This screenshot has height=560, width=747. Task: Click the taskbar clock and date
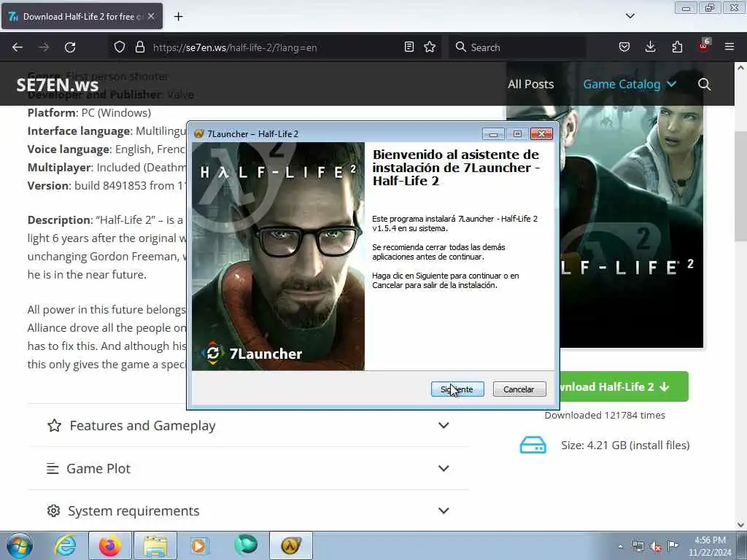coord(710,546)
